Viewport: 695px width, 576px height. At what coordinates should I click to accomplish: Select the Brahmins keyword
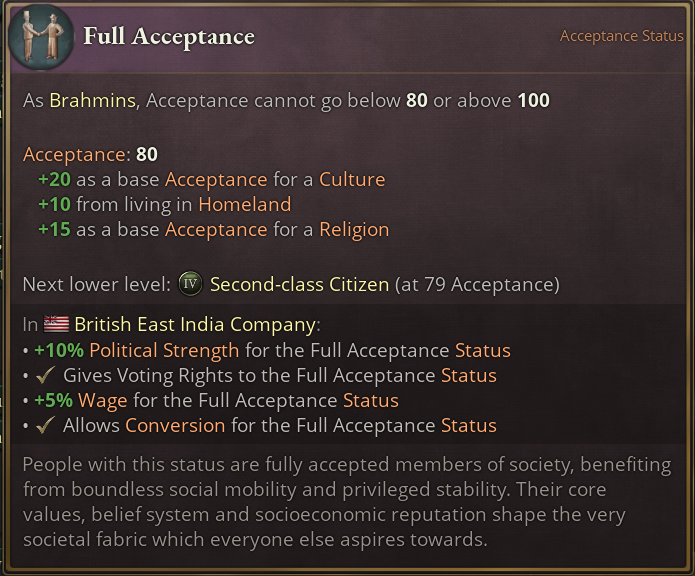click(92, 101)
